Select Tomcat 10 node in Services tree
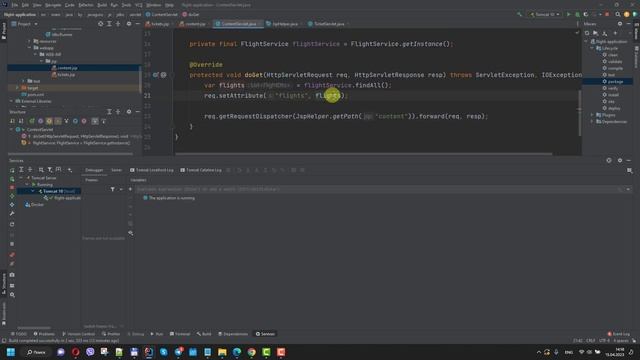 tap(56, 191)
